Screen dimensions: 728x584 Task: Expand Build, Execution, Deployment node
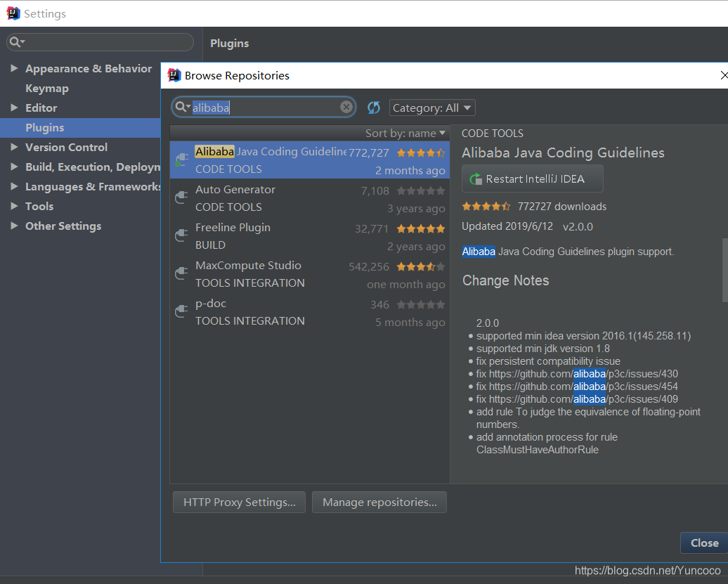[x=14, y=167]
